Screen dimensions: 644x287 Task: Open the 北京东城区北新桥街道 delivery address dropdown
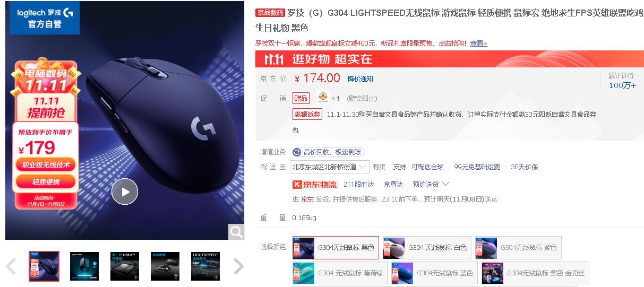coord(330,167)
